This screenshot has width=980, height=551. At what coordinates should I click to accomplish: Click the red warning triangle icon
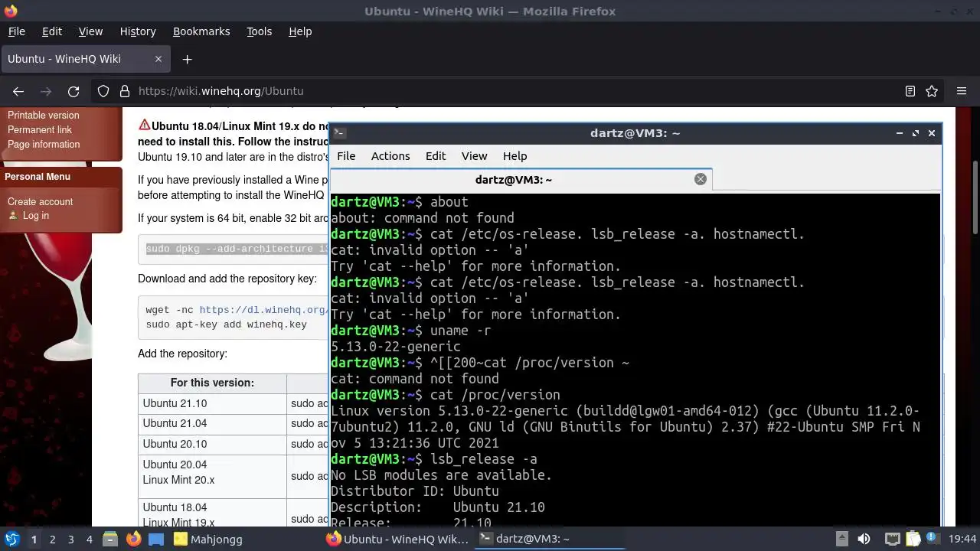[144, 126]
